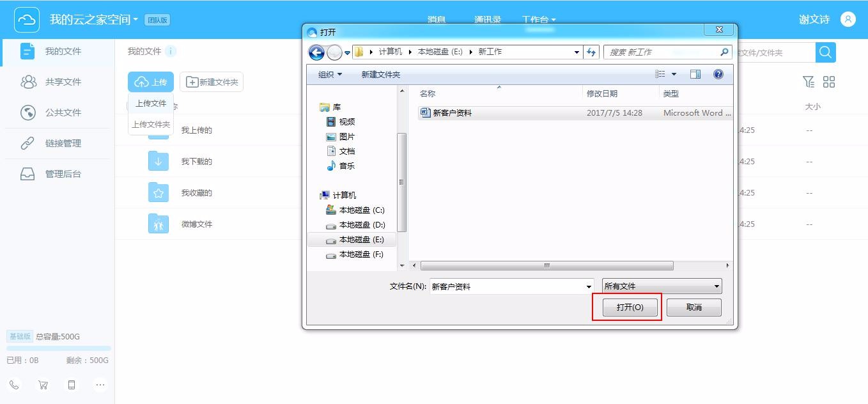Click the grid view icon

829,82
